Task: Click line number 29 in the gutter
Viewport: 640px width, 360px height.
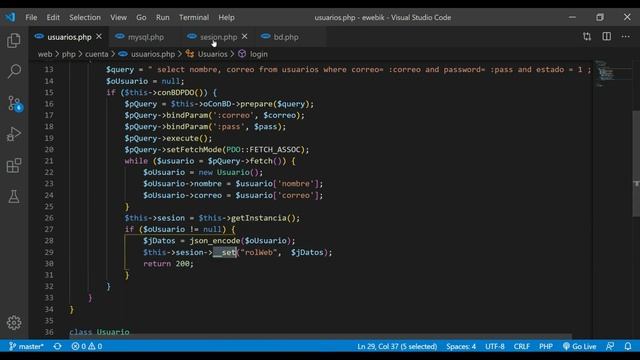Action: pos(49,252)
